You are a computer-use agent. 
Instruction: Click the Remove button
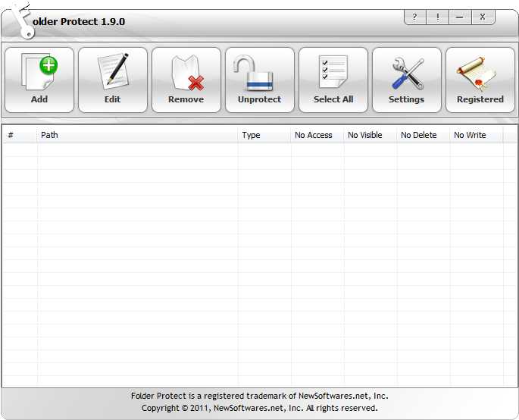[x=186, y=80]
